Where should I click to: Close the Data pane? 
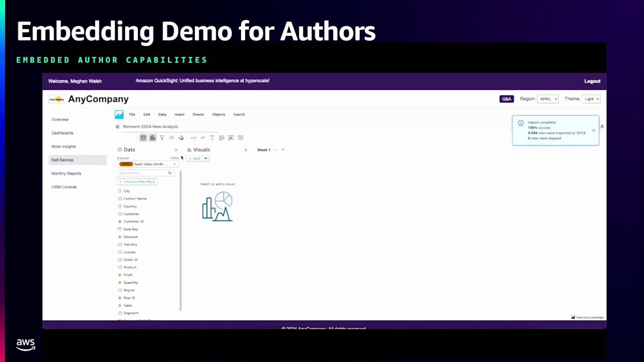point(176,150)
